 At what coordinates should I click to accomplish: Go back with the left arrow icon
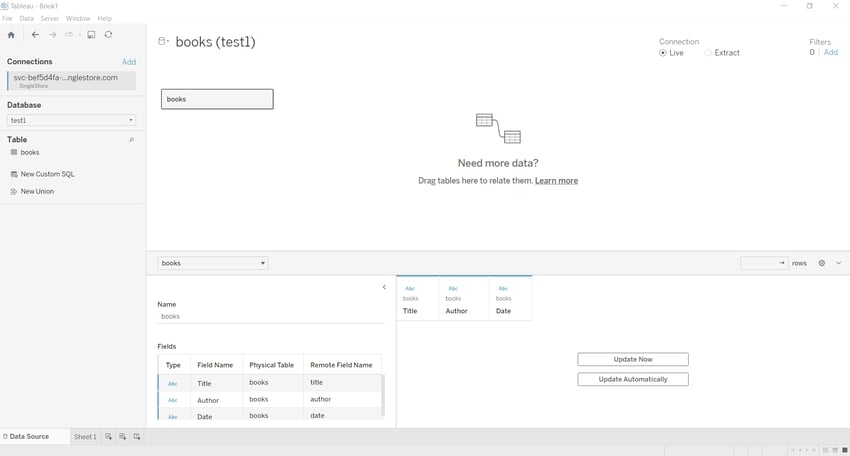[35, 35]
